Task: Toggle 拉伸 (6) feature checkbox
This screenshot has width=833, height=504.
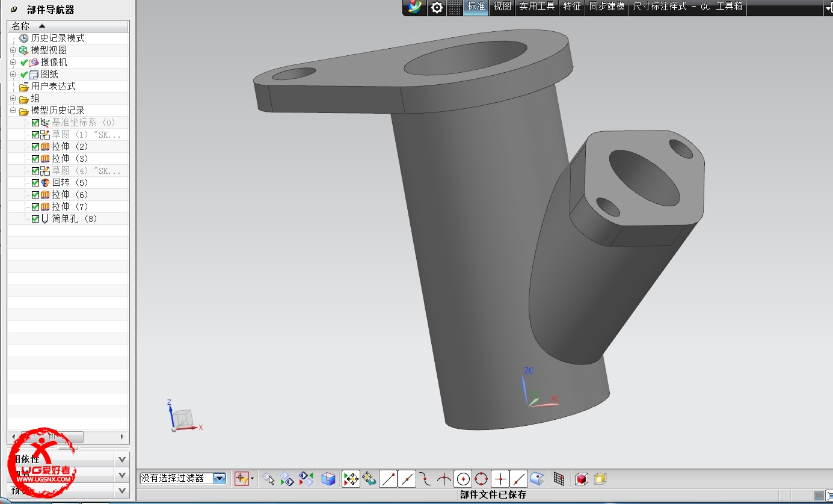Action: (x=35, y=195)
